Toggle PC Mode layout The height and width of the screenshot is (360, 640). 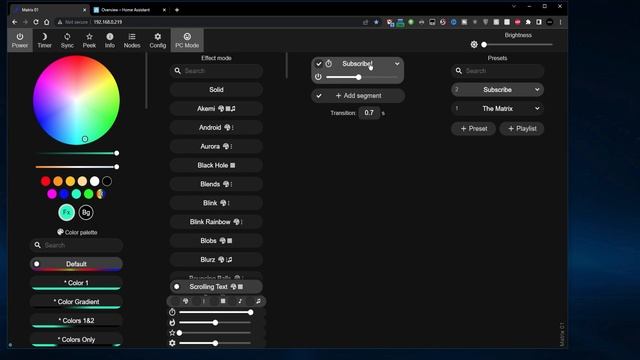point(187,40)
